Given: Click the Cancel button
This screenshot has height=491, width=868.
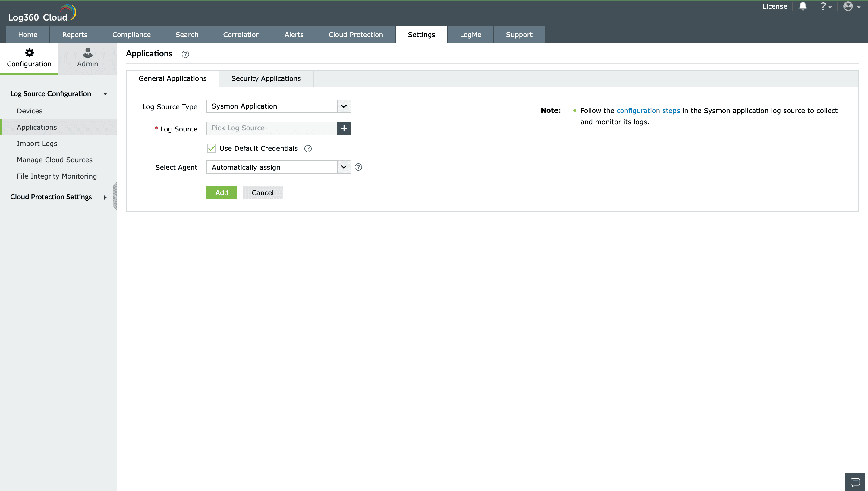Looking at the screenshot, I should point(262,192).
